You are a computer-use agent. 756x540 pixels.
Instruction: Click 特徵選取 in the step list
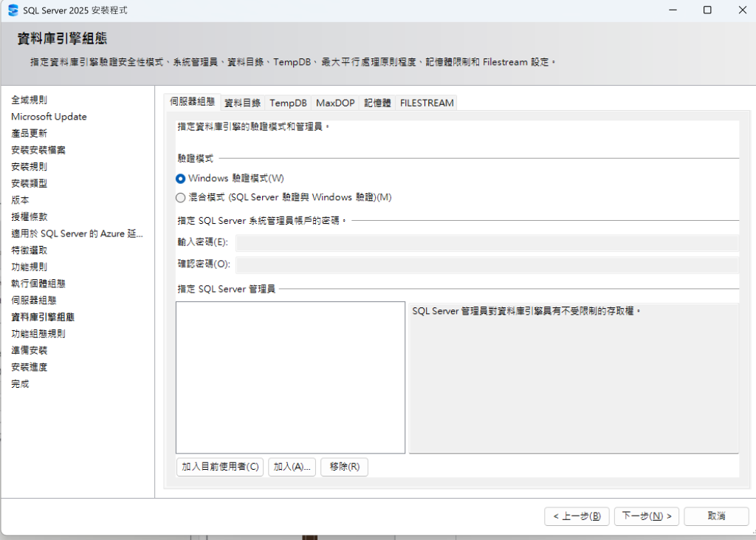pos(29,250)
